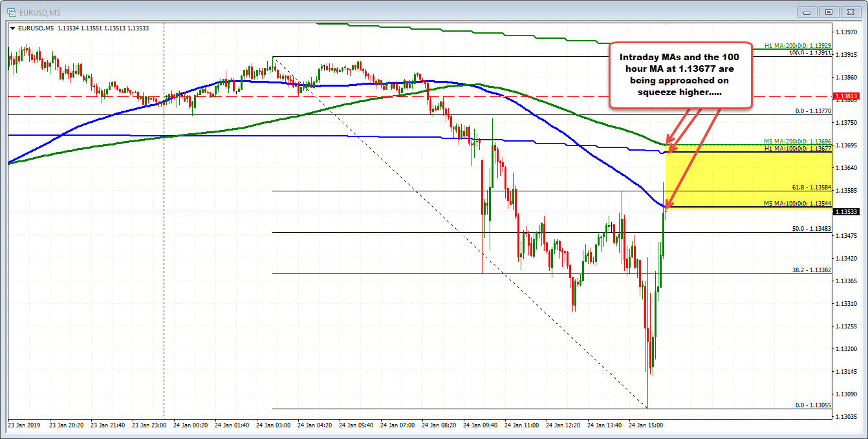This screenshot has height=439, width=868.
Task: Click the 24 Jan 01:40 time label
Action: point(232,425)
